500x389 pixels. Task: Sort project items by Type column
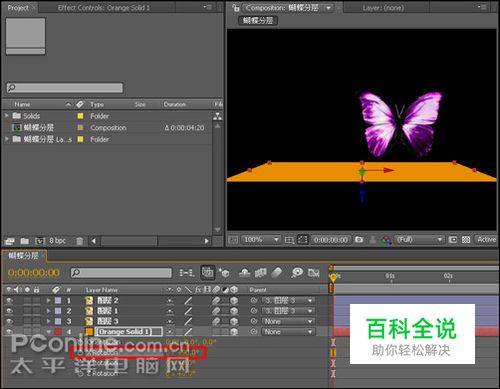pyautogui.click(x=97, y=104)
